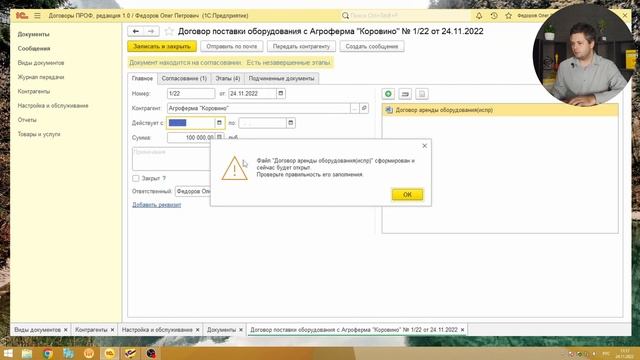
Task: Open Сообщения in the sidebar
Action: tap(34, 49)
